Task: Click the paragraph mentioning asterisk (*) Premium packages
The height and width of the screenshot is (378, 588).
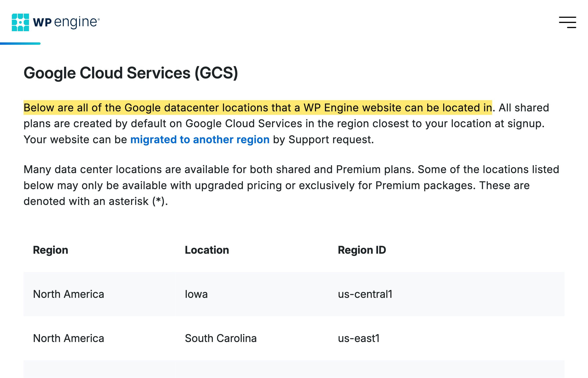Action: click(x=291, y=186)
